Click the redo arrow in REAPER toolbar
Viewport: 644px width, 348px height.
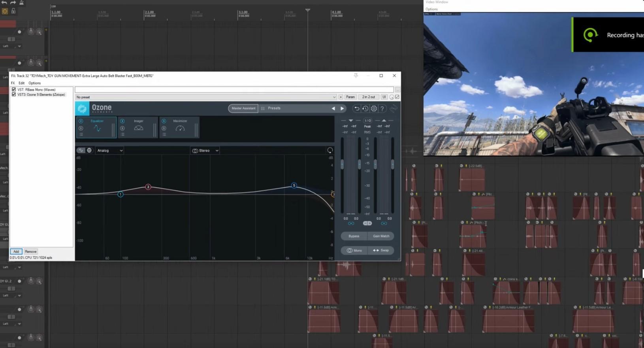click(x=13, y=2)
